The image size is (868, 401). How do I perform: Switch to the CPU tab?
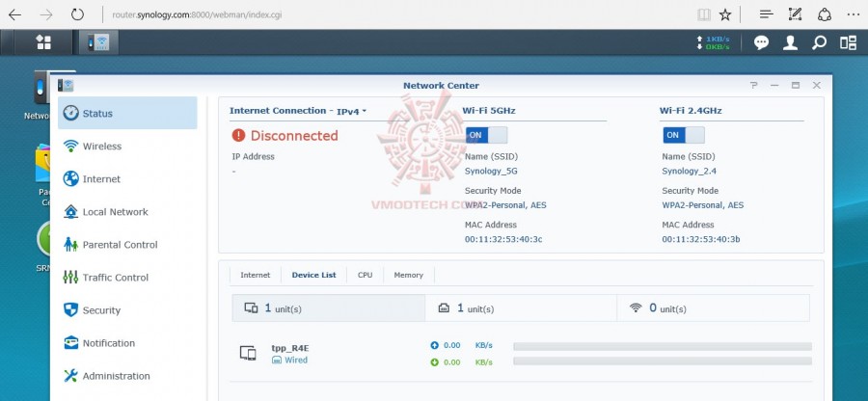click(x=365, y=275)
